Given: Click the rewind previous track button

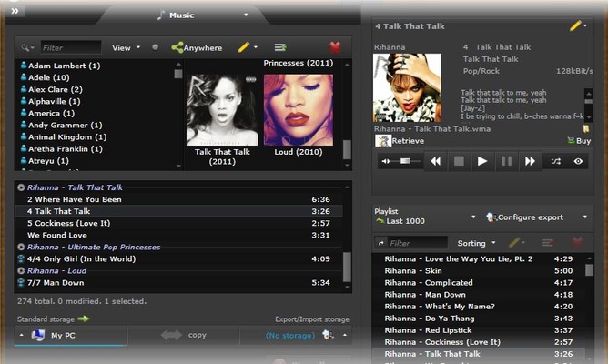Looking at the screenshot, I should pyautogui.click(x=435, y=161).
